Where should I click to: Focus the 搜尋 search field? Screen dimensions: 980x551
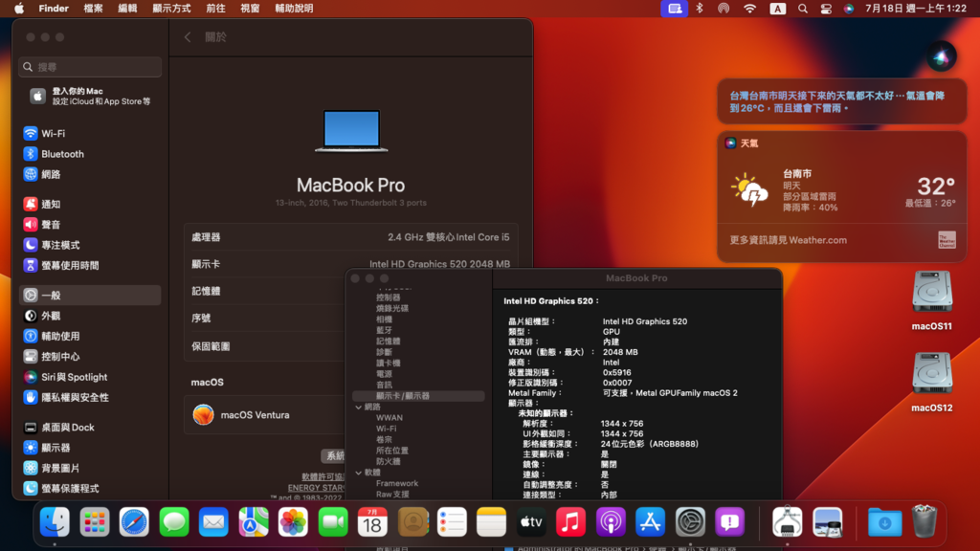[x=90, y=67]
